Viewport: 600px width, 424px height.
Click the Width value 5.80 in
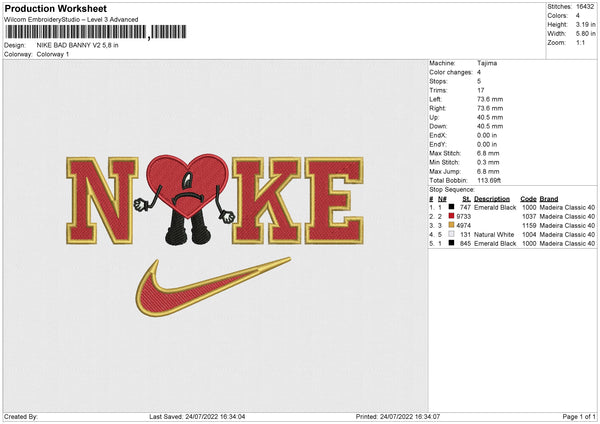coord(586,34)
